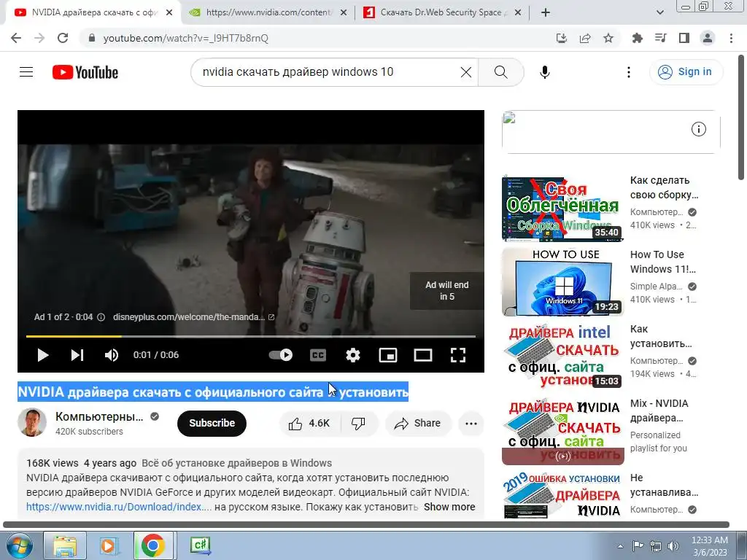Mute the video volume speaker icon

(x=112, y=355)
